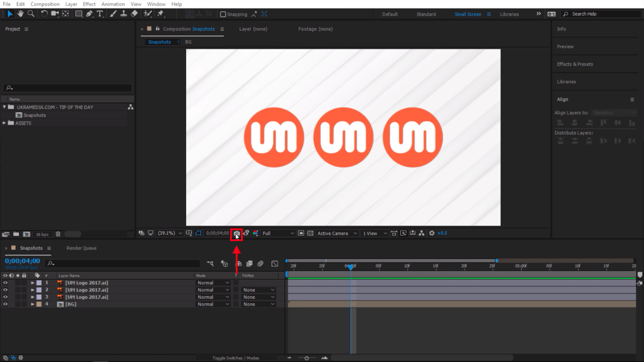Switch to the Render Queue tab
644x362 pixels.
click(81, 248)
